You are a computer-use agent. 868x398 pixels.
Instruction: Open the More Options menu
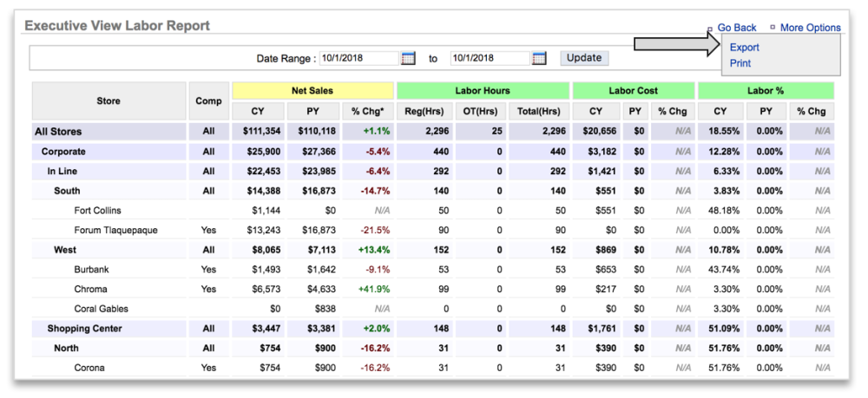(810, 28)
